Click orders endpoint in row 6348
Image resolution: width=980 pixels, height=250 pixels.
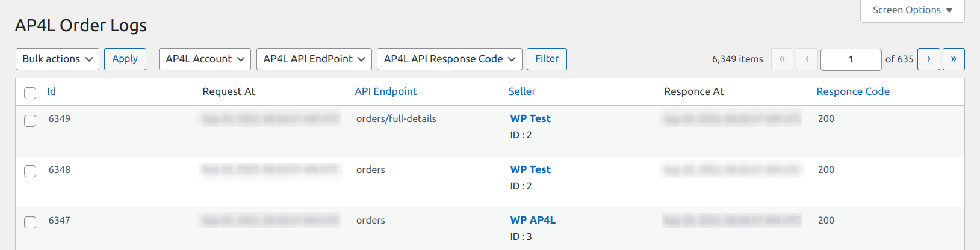[x=371, y=169]
